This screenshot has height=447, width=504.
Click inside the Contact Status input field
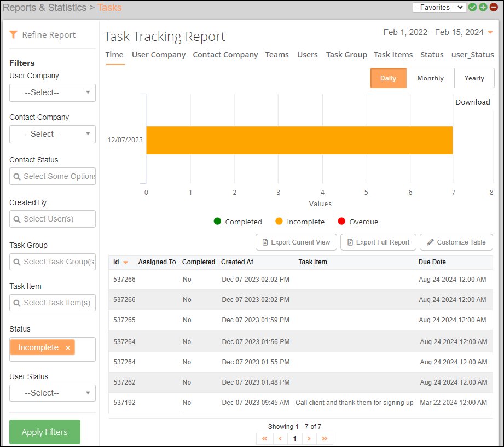click(52, 176)
